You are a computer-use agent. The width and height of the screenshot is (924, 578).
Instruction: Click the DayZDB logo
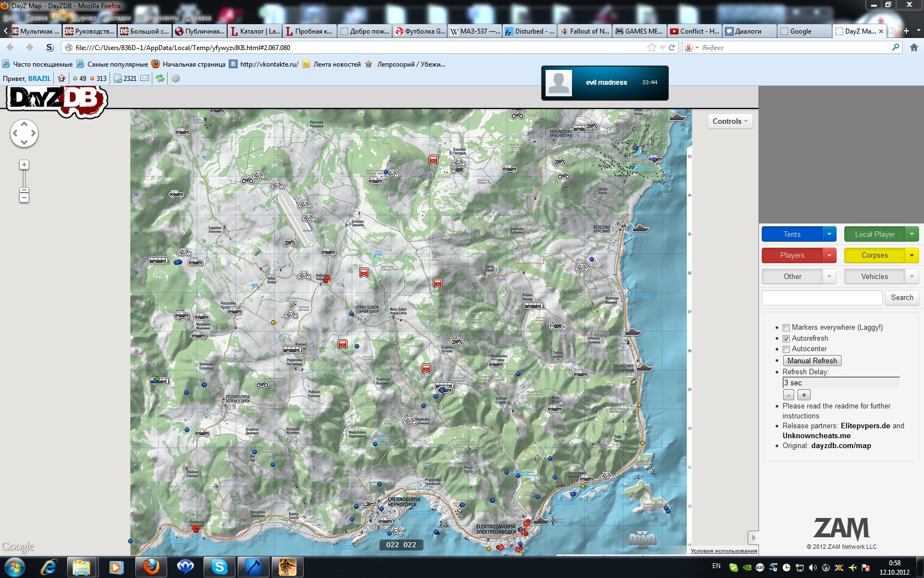57,101
